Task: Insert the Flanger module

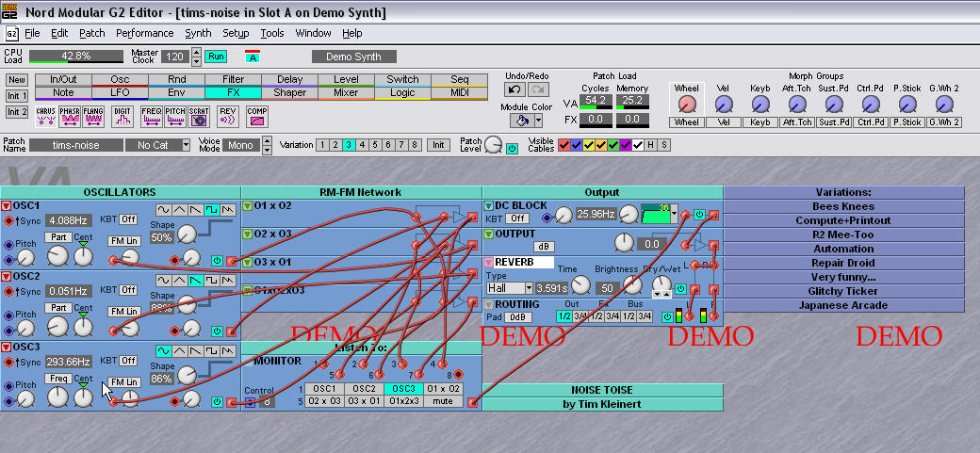Action: [x=93, y=116]
